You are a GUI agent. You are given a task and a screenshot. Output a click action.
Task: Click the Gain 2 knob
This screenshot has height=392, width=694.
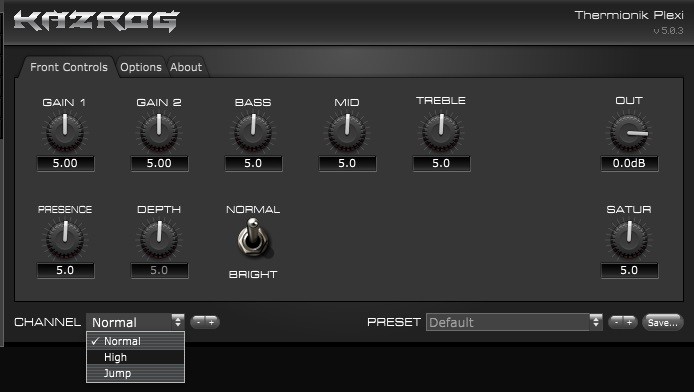pos(159,132)
